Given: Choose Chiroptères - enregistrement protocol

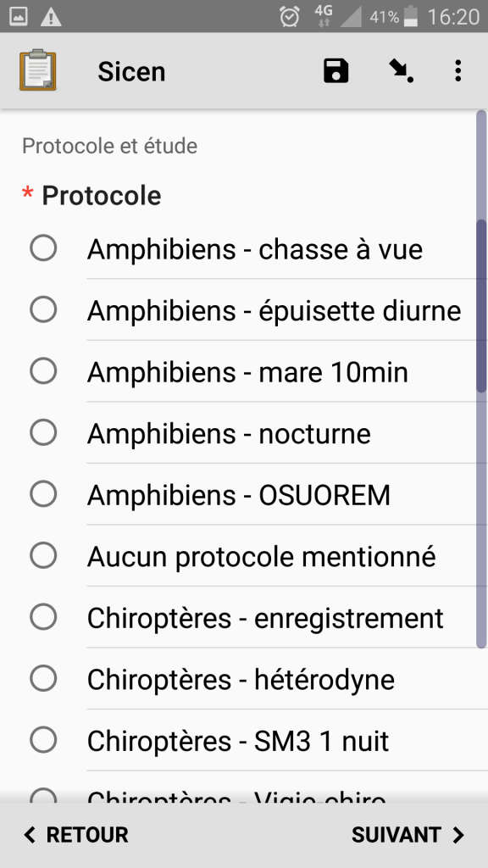Looking at the screenshot, I should click(243, 617).
